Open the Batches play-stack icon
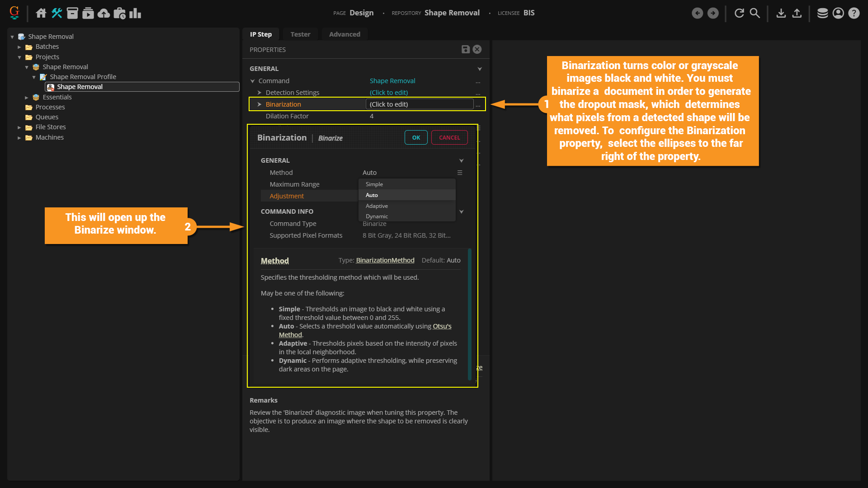Image resolution: width=868 pixels, height=488 pixels. coord(88,13)
